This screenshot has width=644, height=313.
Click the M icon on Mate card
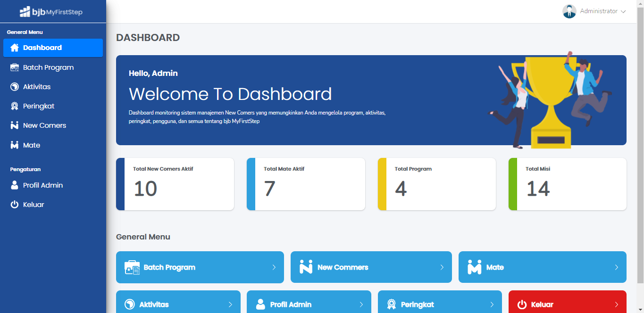474,267
